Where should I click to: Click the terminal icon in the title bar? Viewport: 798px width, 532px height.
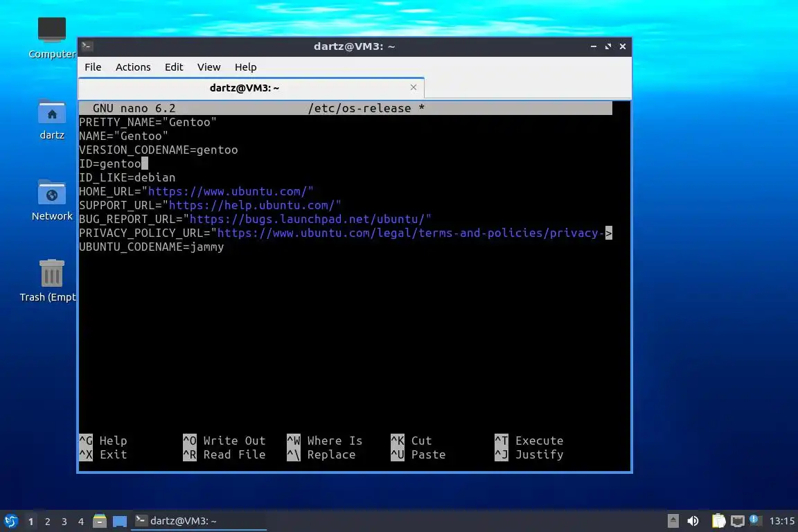pyautogui.click(x=87, y=46)
